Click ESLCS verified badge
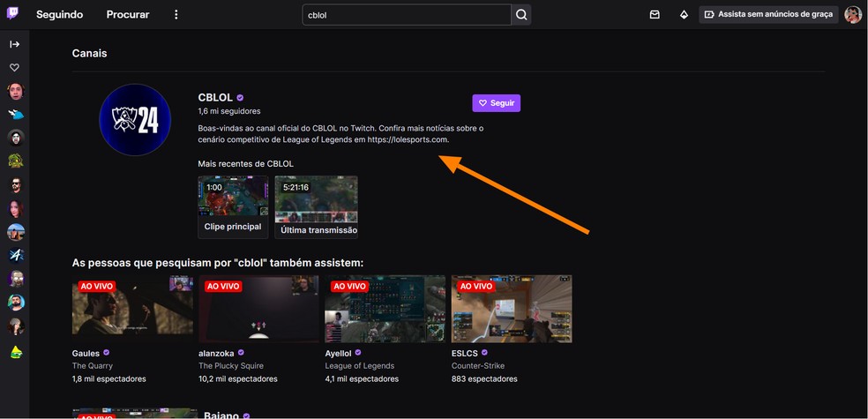868x419 pixels. (x=484, y=353)
